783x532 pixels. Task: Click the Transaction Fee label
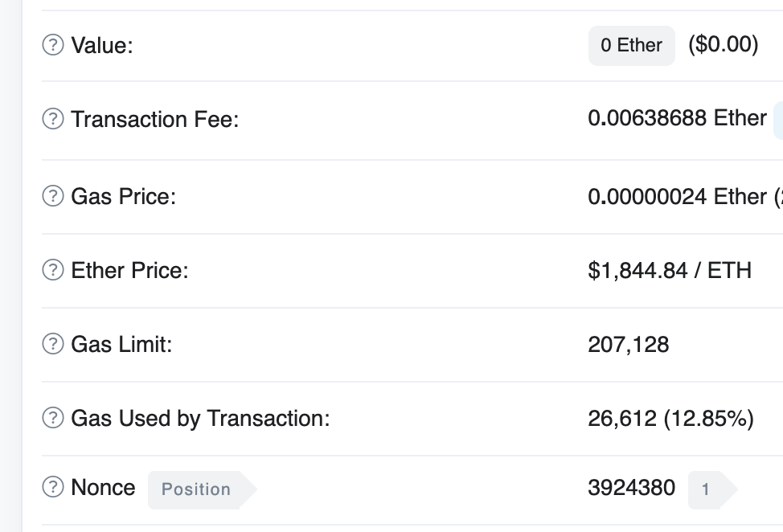[155, 119]
